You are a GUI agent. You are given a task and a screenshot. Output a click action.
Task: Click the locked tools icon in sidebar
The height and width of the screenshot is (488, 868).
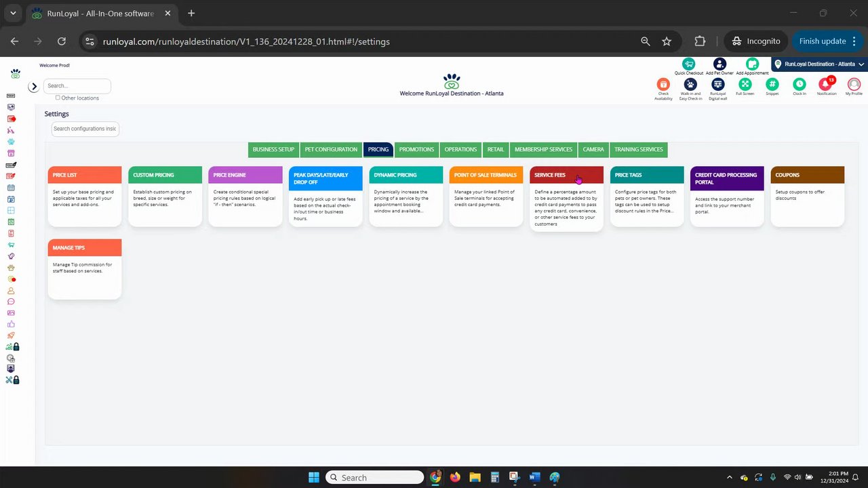pos(12,380)
